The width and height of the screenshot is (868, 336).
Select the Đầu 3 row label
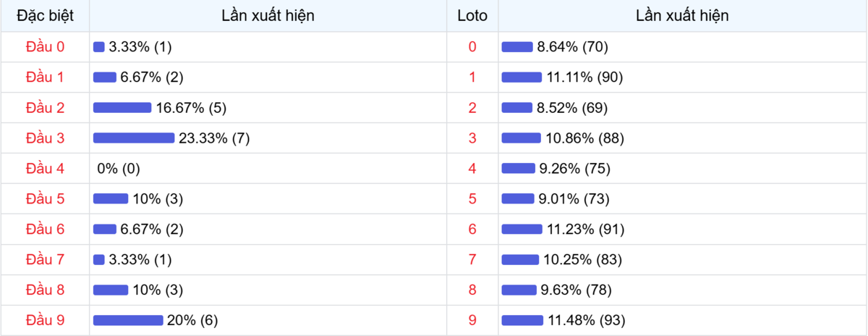pyautogui.click(x=45, y=138)
